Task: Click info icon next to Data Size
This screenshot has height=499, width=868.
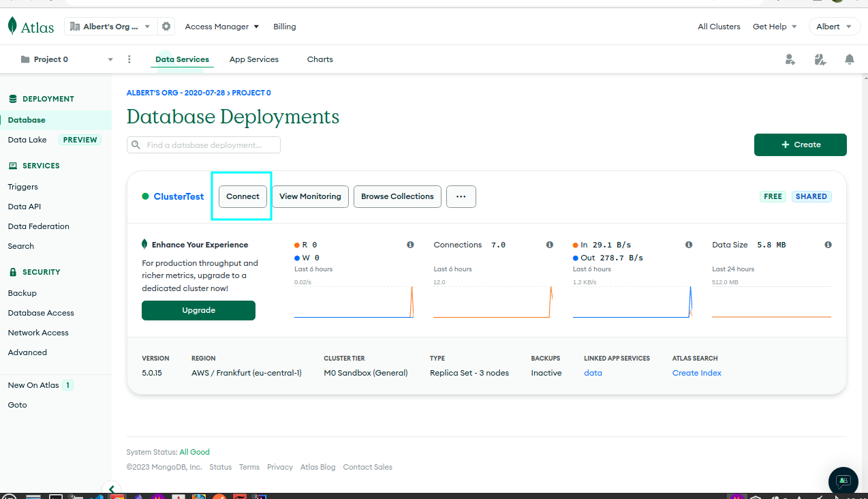Action: pos(828,245)
